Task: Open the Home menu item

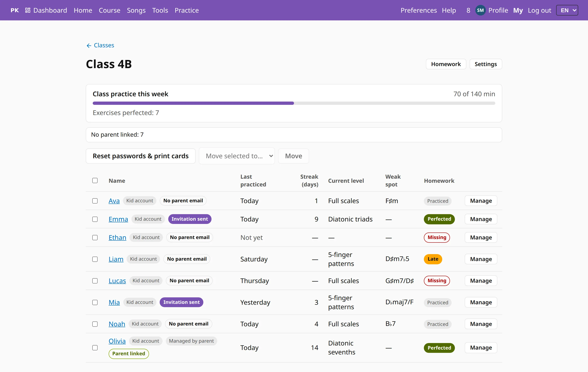Action: click(x=83, y=10)
